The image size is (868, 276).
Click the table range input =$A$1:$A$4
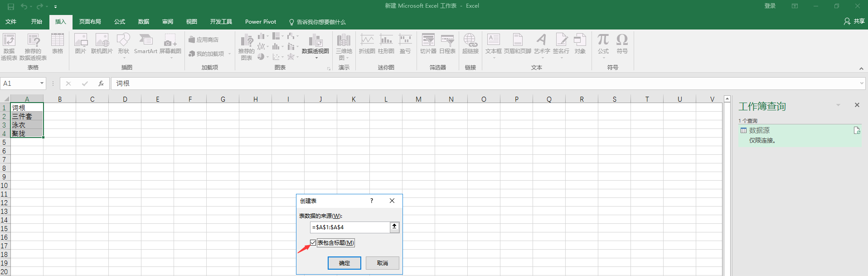point(350,227)
